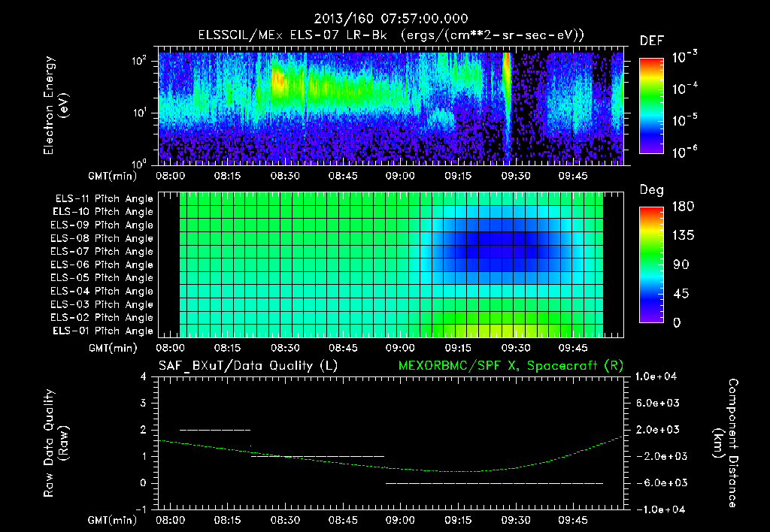
Task: Click the Component Distance (km) axis title
Action: (726, 443)
